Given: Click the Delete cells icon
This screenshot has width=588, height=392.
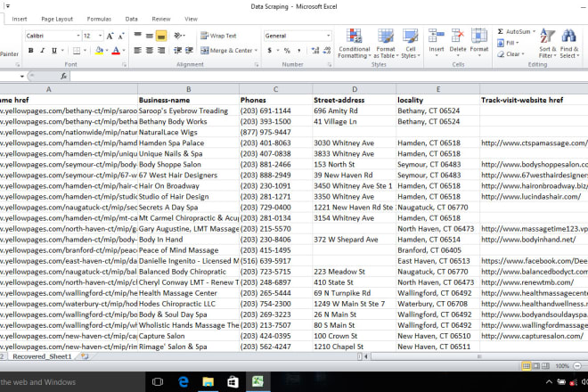Looking at the screenshot, I should pos(458,36).
